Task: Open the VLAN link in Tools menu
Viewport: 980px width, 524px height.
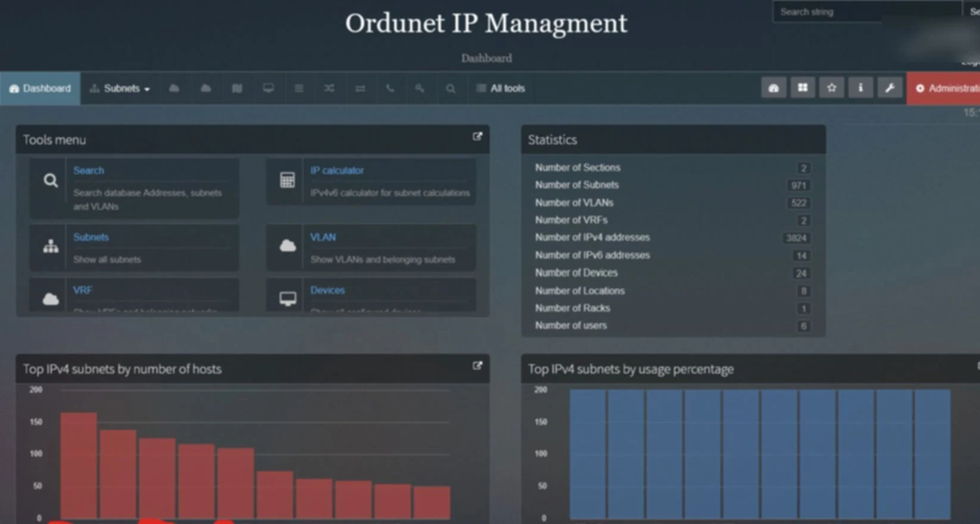Action: 323,237
